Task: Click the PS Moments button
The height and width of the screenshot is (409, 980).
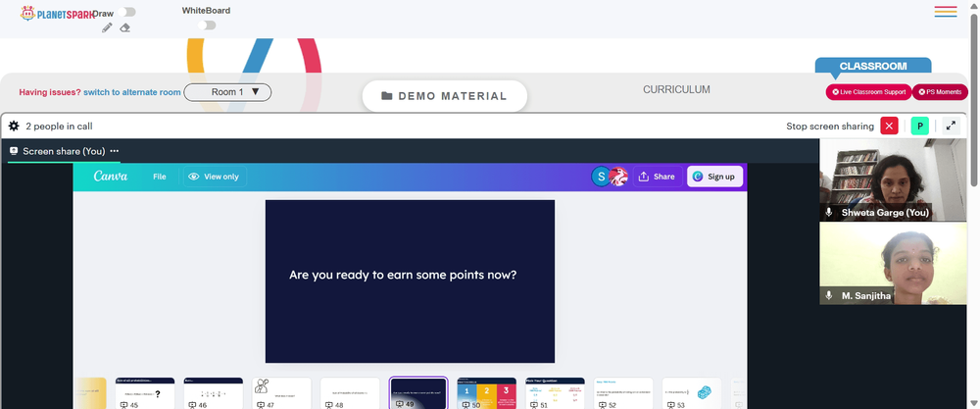Action: coord(940,92)
